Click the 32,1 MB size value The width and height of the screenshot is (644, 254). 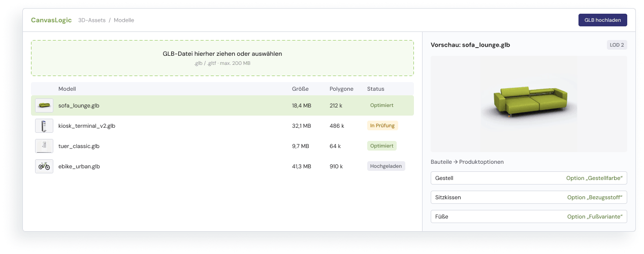[x=302, y=126]
